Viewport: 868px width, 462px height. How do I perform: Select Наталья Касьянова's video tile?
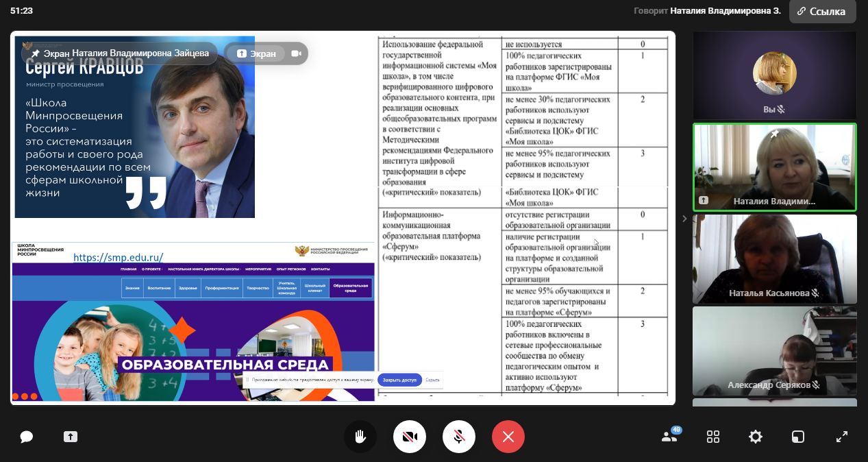pyautogui.click(x=775, y=259)
